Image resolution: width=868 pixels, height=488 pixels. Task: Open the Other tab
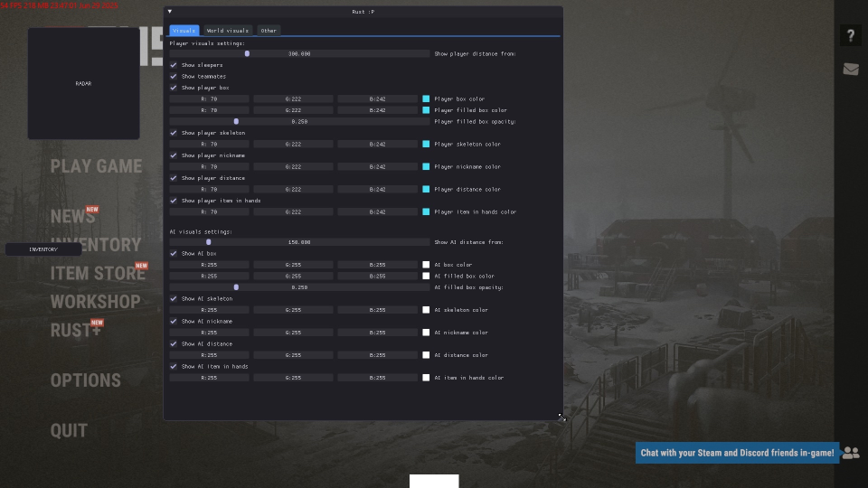[x=269, y=31]
